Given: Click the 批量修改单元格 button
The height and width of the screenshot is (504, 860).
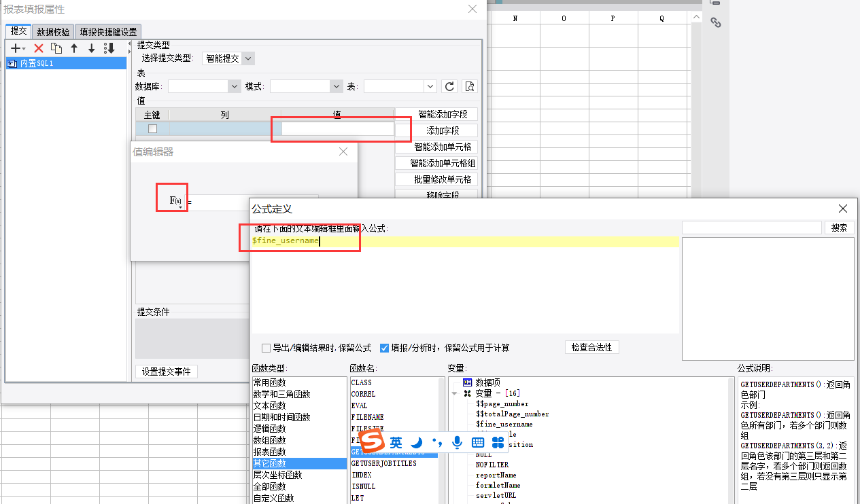Looking at the screenshot, I should tap(436, 179).
